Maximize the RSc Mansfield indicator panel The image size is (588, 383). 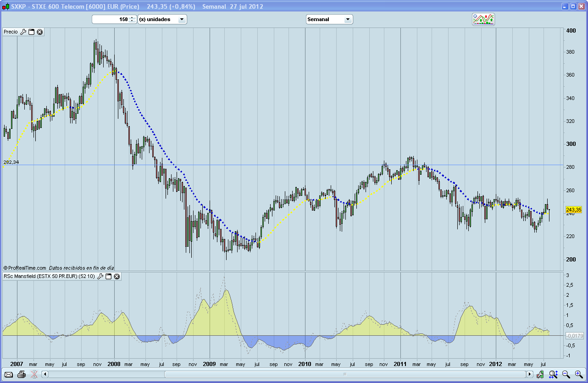109,277
